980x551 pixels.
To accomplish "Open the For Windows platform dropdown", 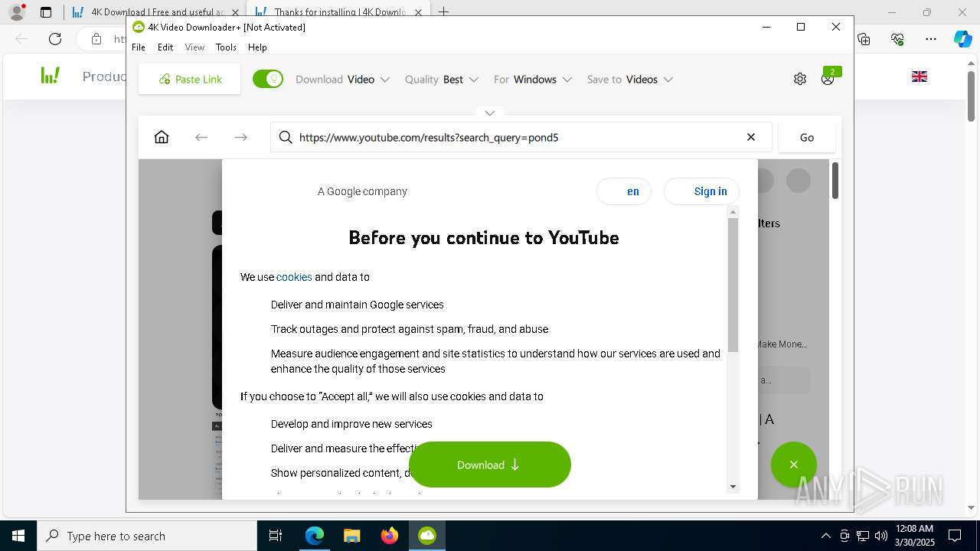I will tap(533, 80).
